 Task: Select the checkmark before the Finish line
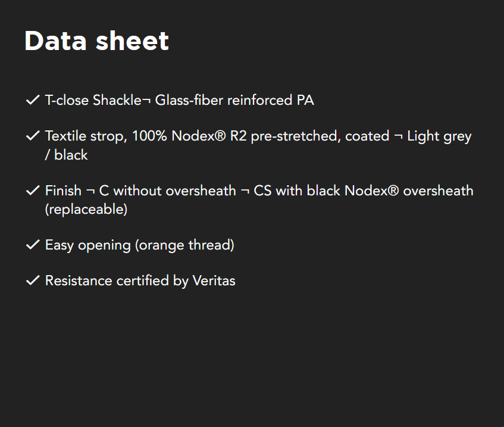pos(32,191)
